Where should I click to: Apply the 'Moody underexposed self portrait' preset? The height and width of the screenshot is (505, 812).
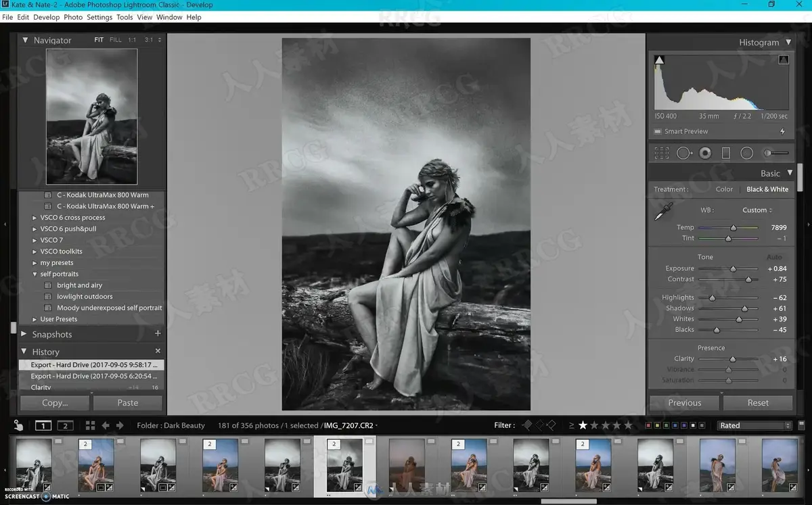tap(110, 308)
